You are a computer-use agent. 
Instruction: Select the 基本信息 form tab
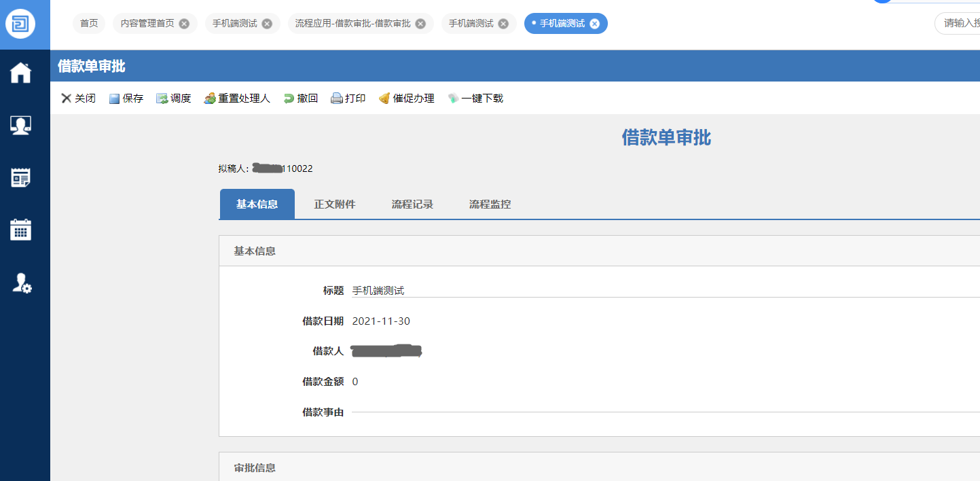coord(257,204)
